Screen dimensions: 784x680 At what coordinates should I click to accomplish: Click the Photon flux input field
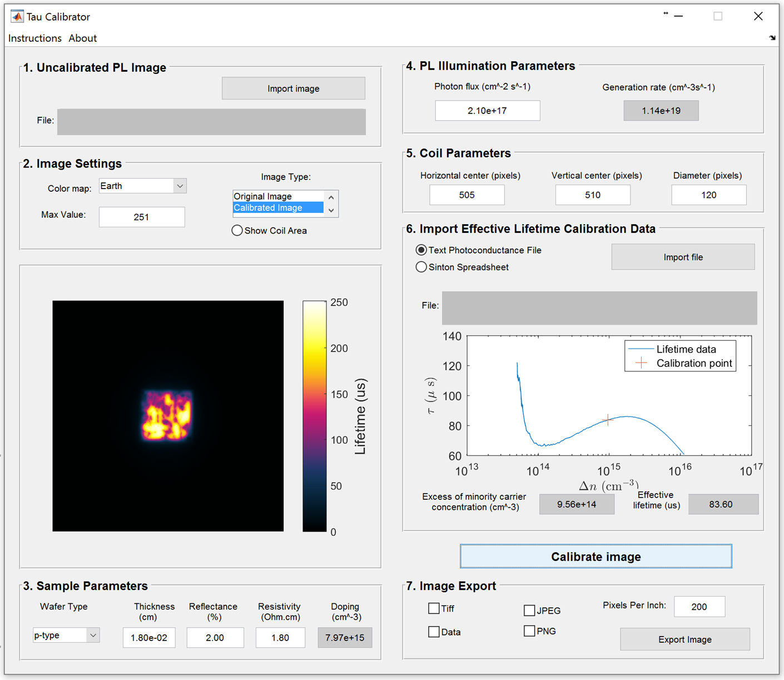click(487, 111)
